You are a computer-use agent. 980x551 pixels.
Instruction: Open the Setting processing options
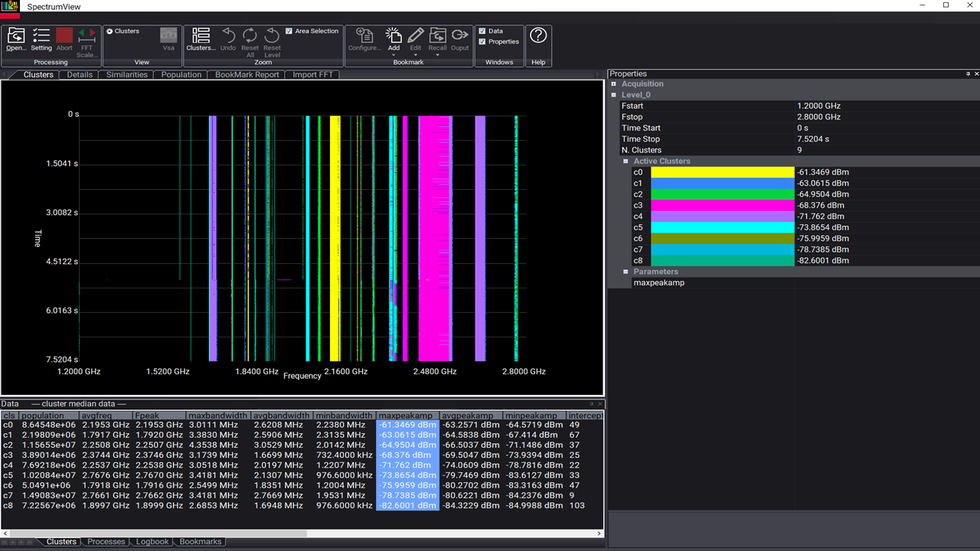click(41, 36)
